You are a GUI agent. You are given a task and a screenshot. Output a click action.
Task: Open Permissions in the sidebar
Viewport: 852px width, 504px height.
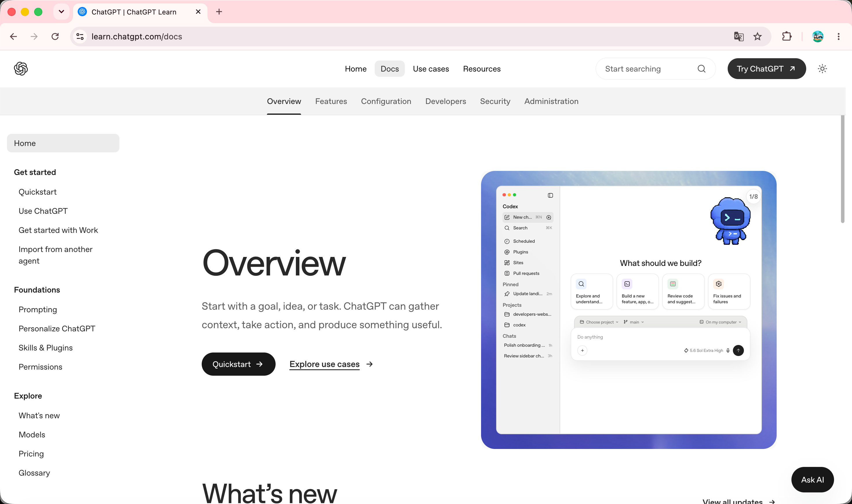click(x=40, y=367)
